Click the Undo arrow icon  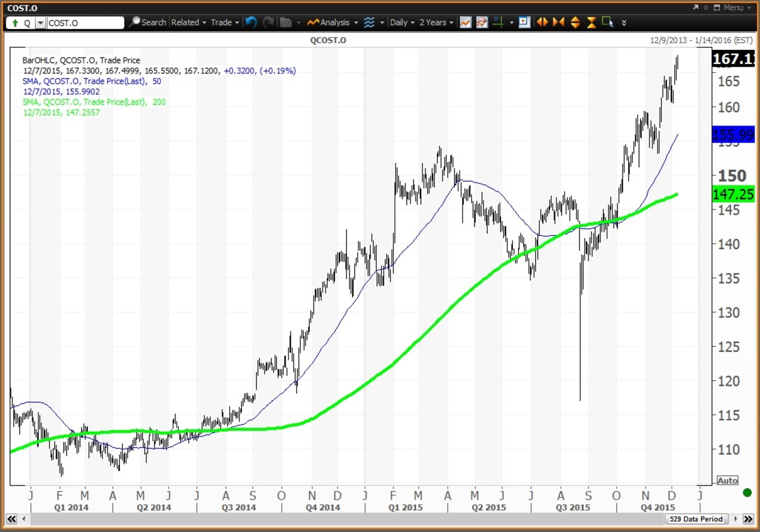coord(251,22)
